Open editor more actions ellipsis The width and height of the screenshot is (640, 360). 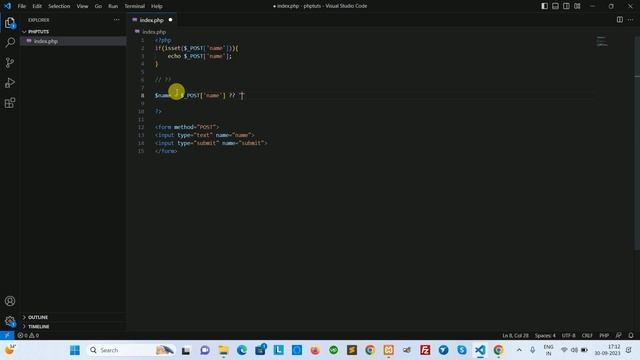[x=631, y=20]
